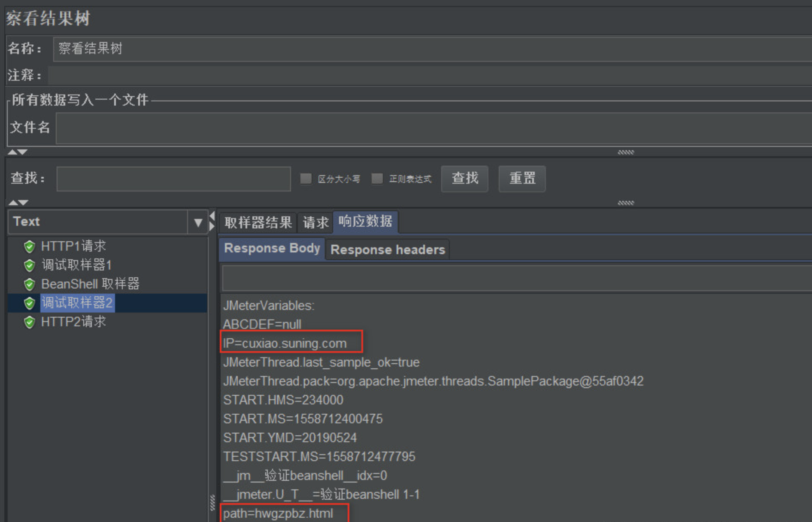Screen dimensions: 812x522
Task: Click vertical divider grip beside response body
Action: [x=212, y=503]
